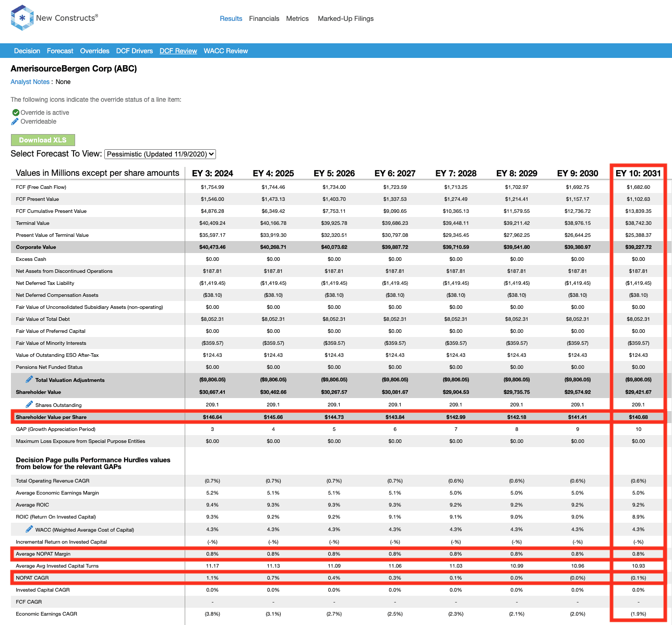Image resolution: width=672 pixels, height=625 pixels.
Task: Open the Select Forecast To View dropdown
Action: pyautogui.click(x=160, y=154)
